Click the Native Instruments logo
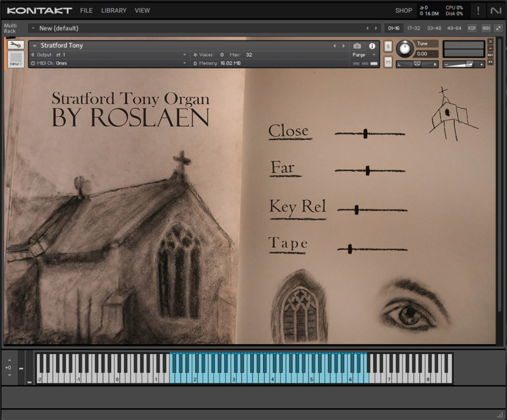This screenshot has height=420, width=507. tap(496, 11)
